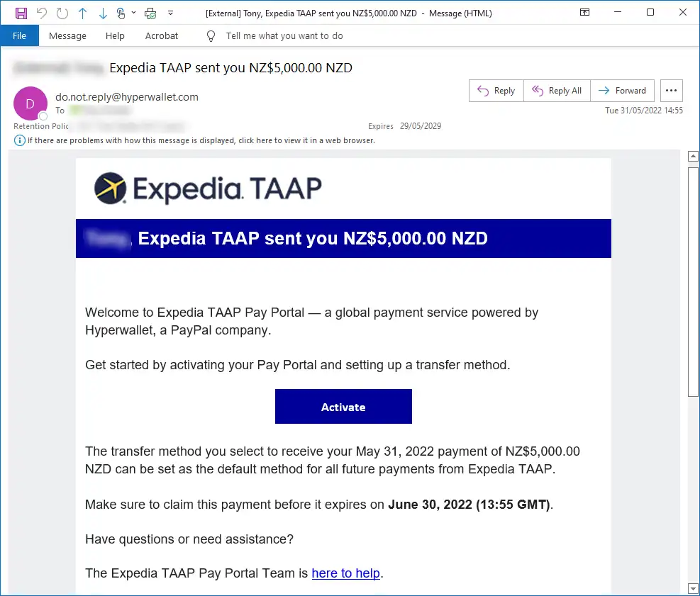Viewport: 700px width, 596px height.
Task: Open the Ribbon Display Options icon
Action: point(584,13)
